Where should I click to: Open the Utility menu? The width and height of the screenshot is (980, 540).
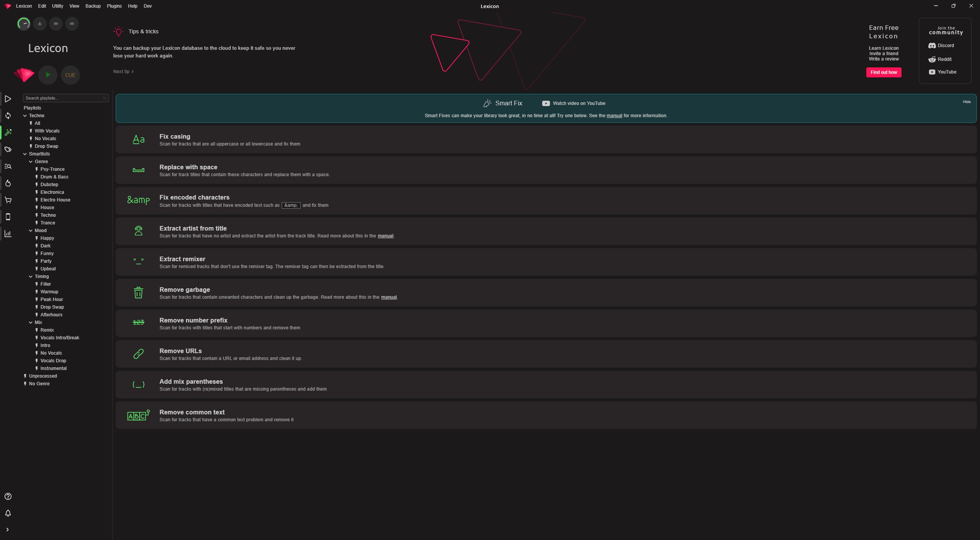pos(57,6)
